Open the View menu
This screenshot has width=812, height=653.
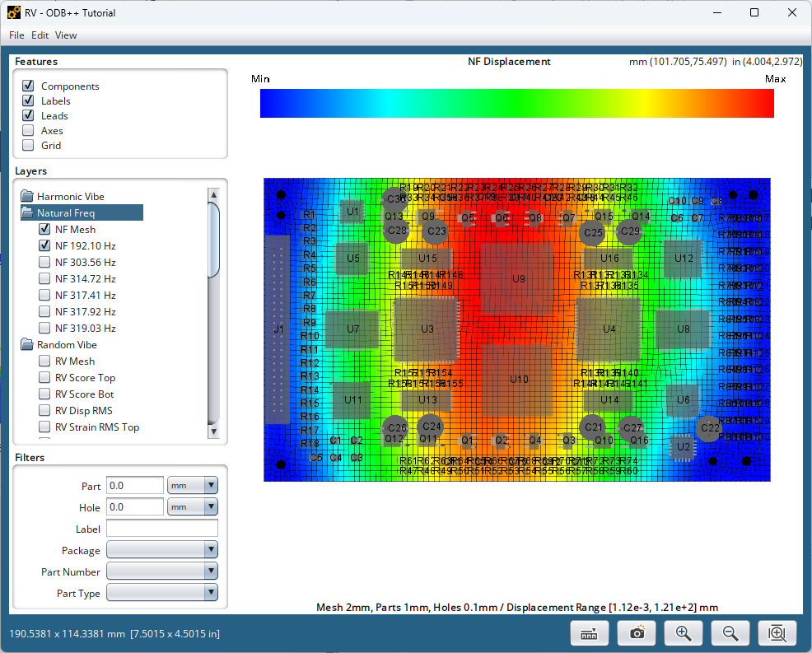tap(66, 35)
